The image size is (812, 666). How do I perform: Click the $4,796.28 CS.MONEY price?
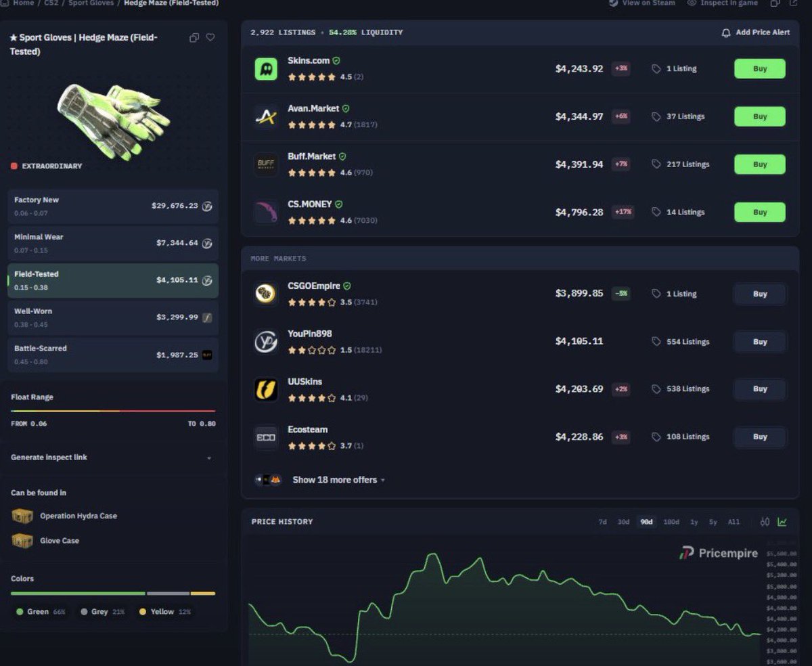tap(579, 213)
